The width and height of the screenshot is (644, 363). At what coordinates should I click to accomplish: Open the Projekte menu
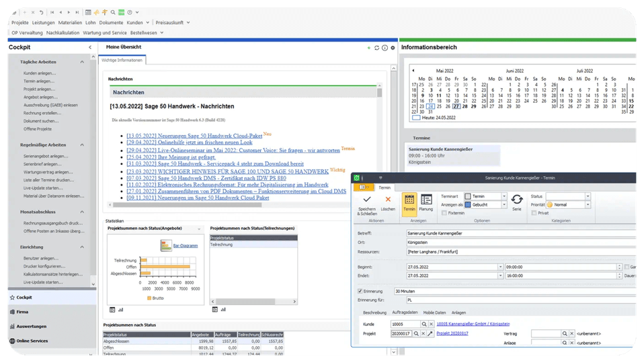click(20, 23)
